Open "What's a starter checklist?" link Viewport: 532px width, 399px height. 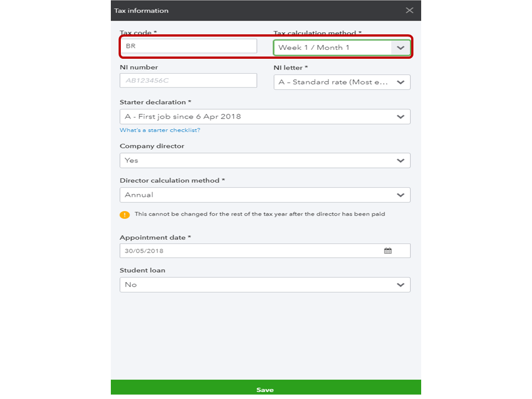coord(160,130)
